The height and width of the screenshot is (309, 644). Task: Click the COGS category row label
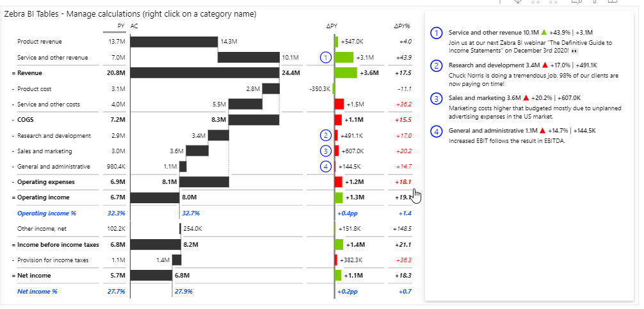pos(27,120)
